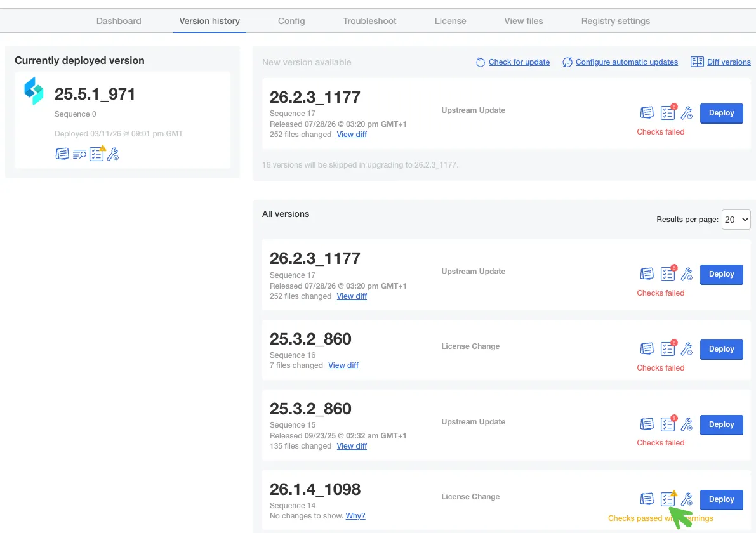Click the config wrench icon for version 26.1.4_1098
This screenshot has width=756, height=533.
pyautogui.click(x=687, y=499)
